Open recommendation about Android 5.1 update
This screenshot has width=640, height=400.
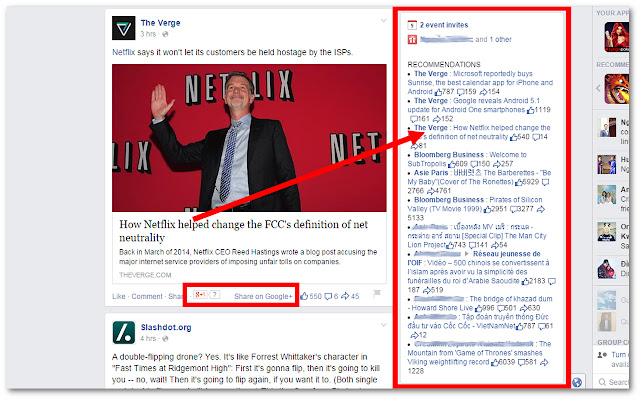479,109
